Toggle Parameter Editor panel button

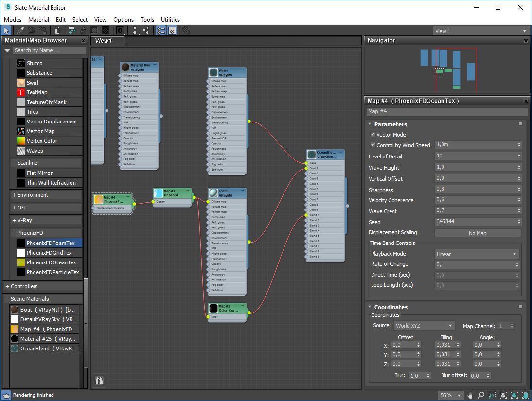point(172,31)
